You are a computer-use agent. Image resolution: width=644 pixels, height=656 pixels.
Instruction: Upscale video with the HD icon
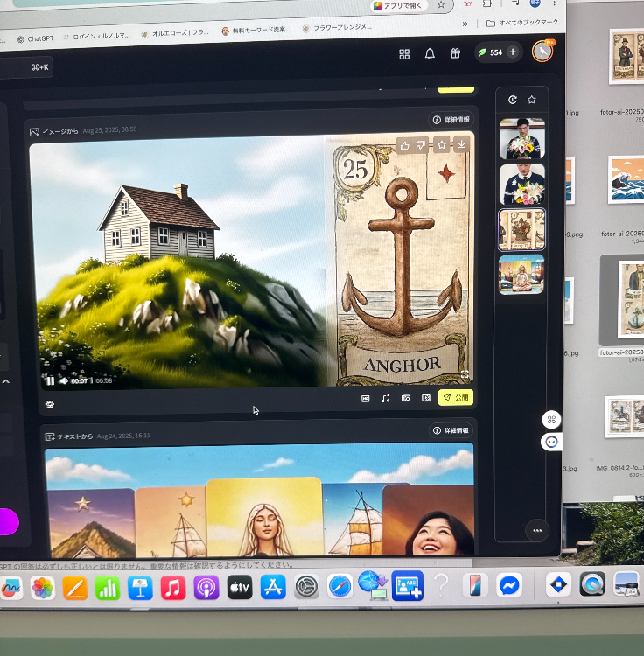pyautogui.click(x=365, y=399)
